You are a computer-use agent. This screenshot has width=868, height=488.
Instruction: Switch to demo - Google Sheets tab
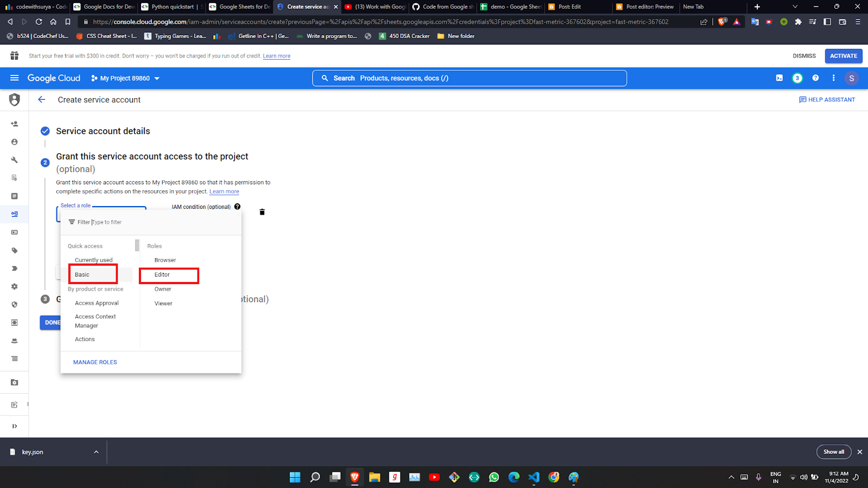pos(510,7)
